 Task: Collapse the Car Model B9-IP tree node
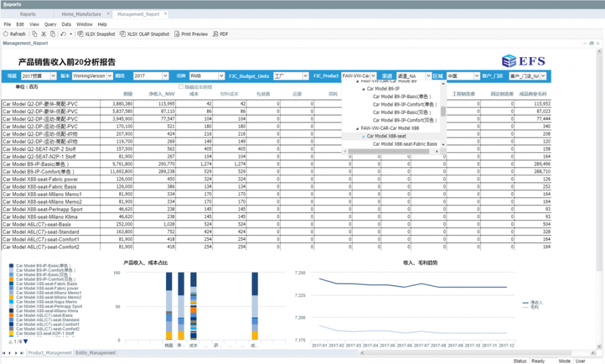[x=363, y=89]
